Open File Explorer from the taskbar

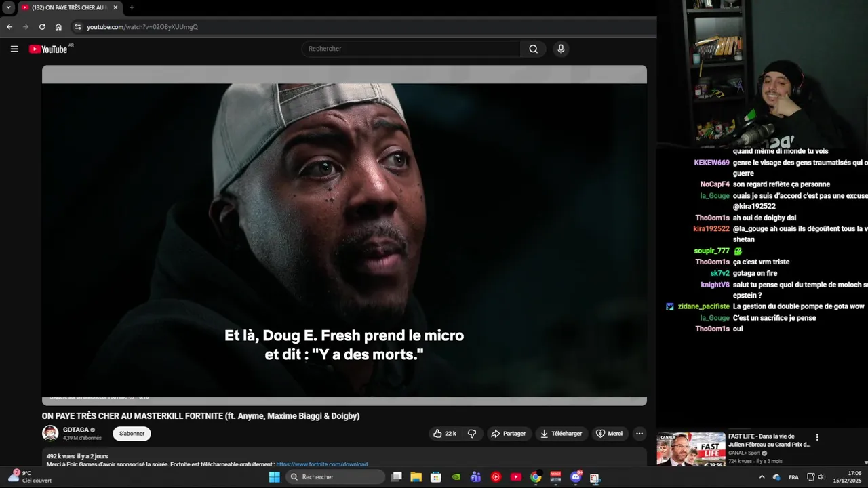click(x=416, y=477)
